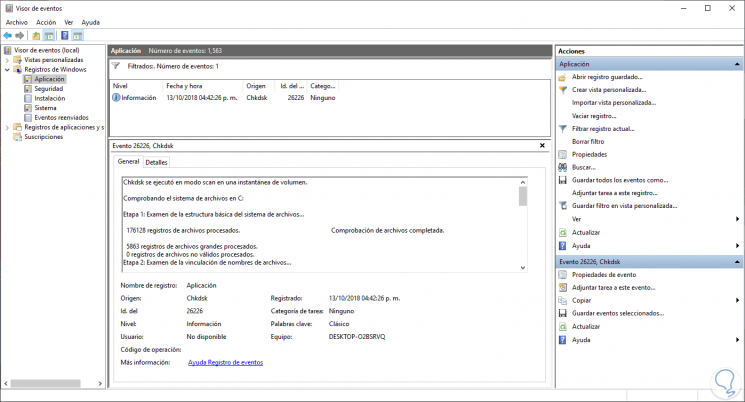Click the open folder icon for Abrir registro guardado

[563, 77]
